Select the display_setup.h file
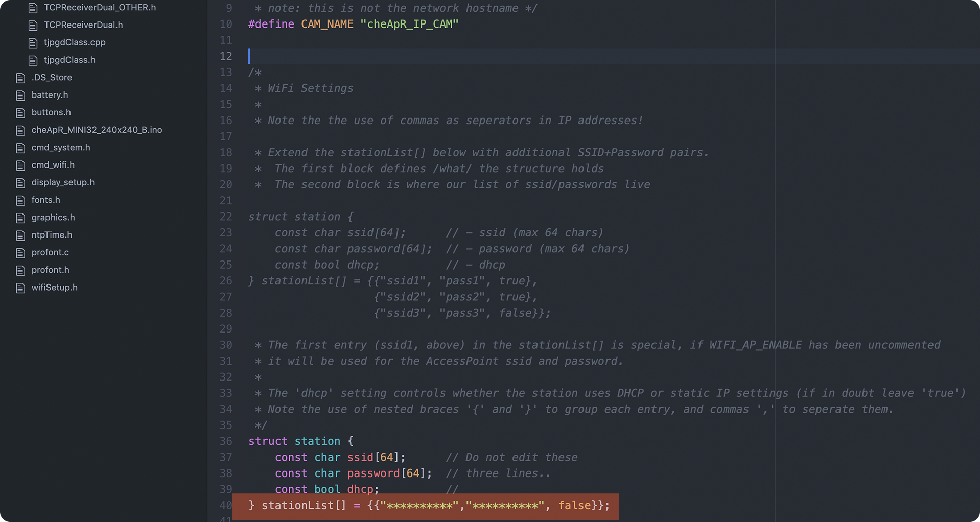Screen dimensions: 980x522 coord(63,182)
